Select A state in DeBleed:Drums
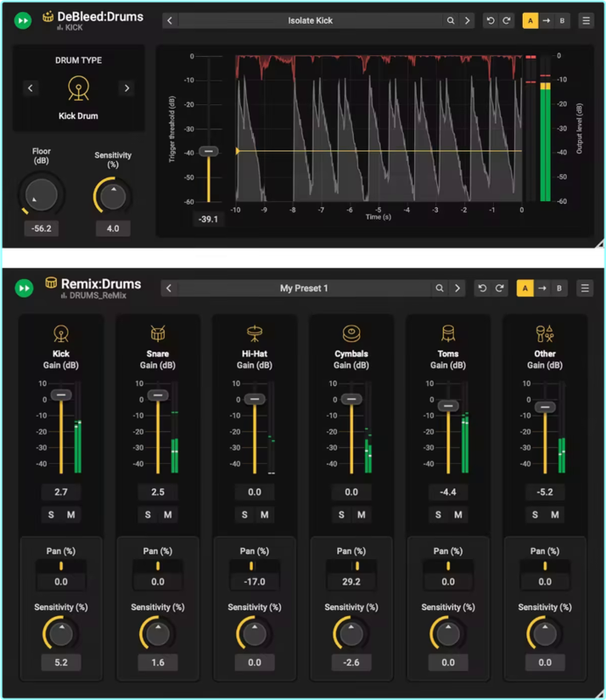606x700 pixels. click(530, 20)
